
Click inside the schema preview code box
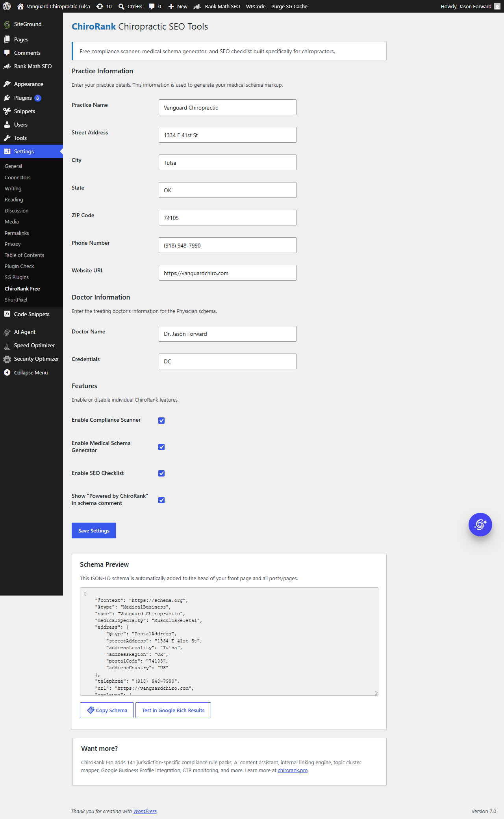coord(229,641)
